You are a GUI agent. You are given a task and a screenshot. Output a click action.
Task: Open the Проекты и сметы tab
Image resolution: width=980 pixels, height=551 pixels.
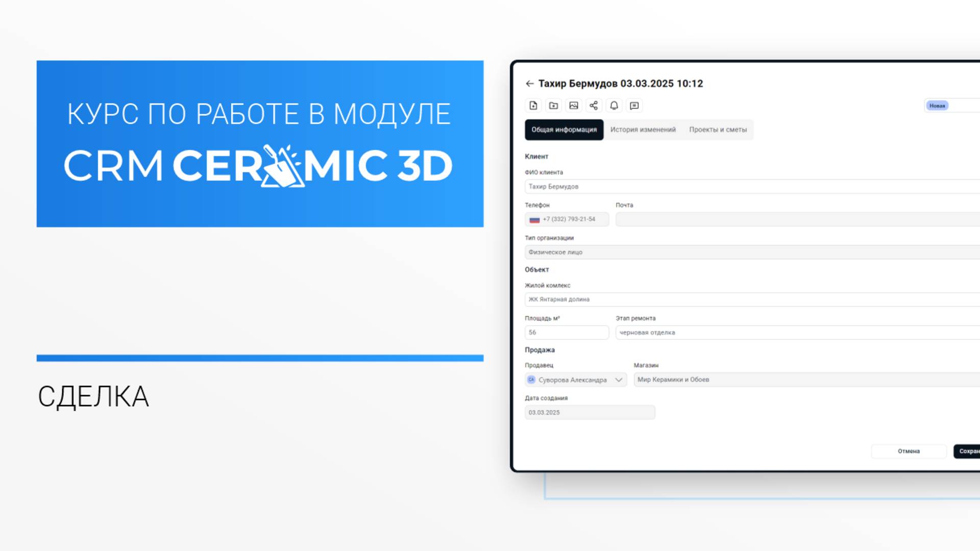[718, 130]
